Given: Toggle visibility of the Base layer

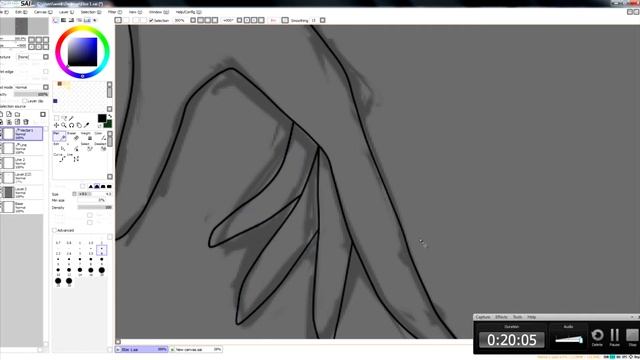Looking at the screenshot, I should 1,204.
